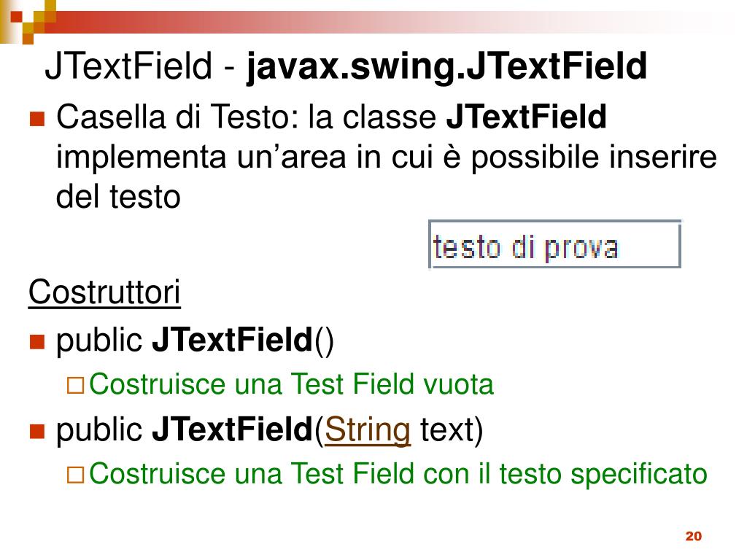The image size is (747, 560).
Task: Click the green text 'Costruisce una Test Field vuota'
Action: click(291, 384)
